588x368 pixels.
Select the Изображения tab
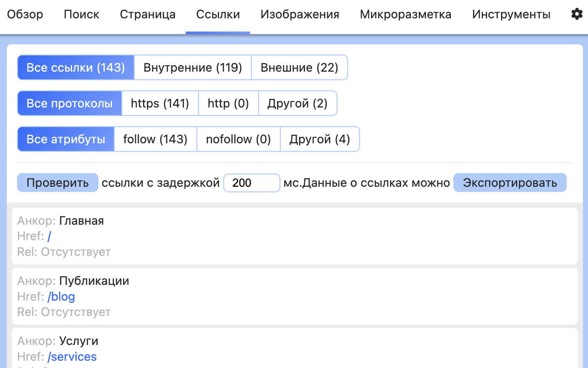tap(300, 15)
